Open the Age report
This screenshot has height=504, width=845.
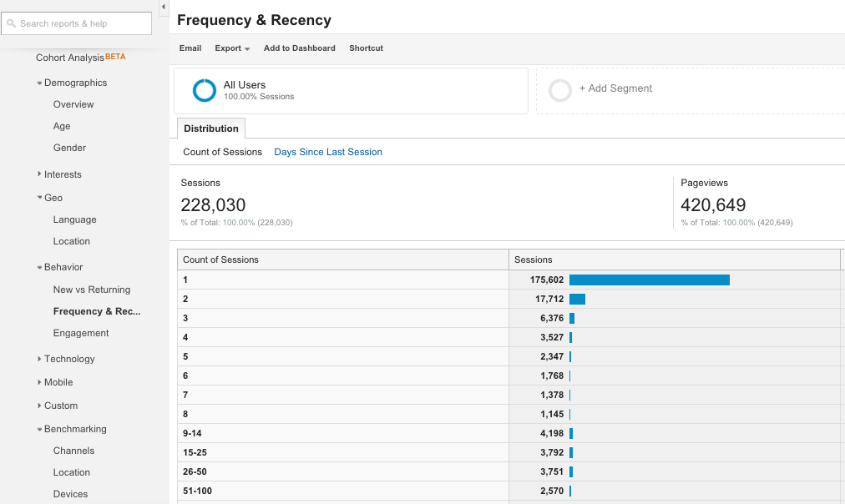point(62,126)
